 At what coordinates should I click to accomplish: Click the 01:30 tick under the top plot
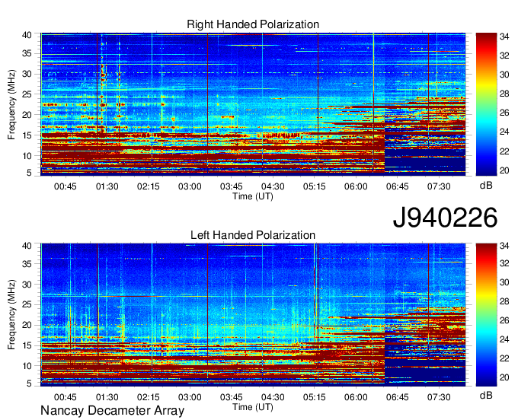107,186
